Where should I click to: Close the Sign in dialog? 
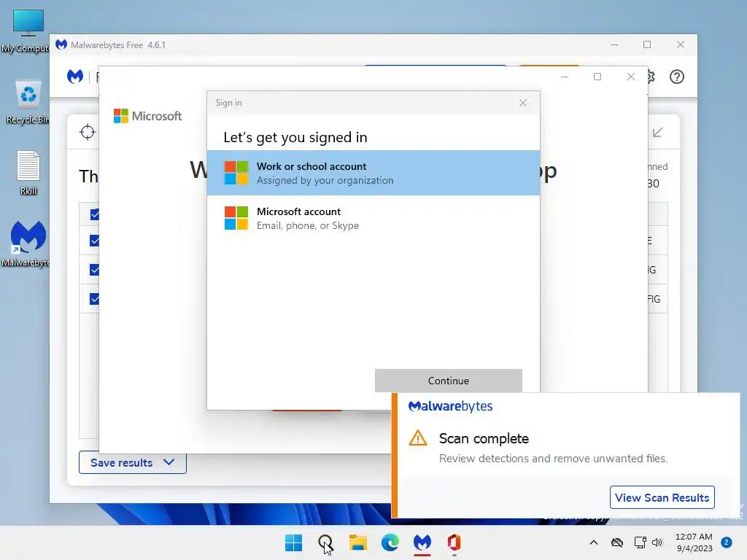pos(523,103)
